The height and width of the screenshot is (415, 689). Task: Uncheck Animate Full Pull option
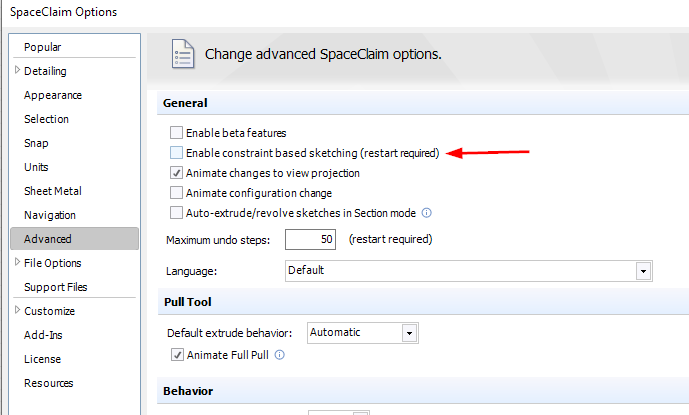tap(177, 355)
